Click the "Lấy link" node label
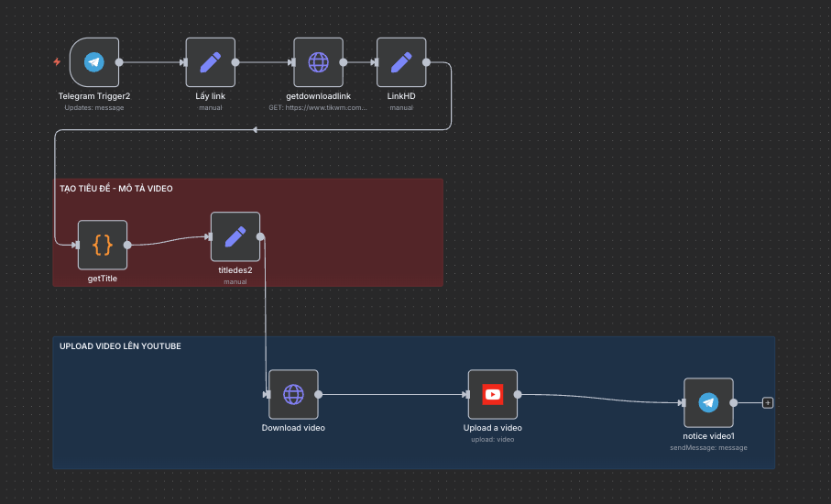This screenshot has width=831, height=504. (x=211, y=96)
